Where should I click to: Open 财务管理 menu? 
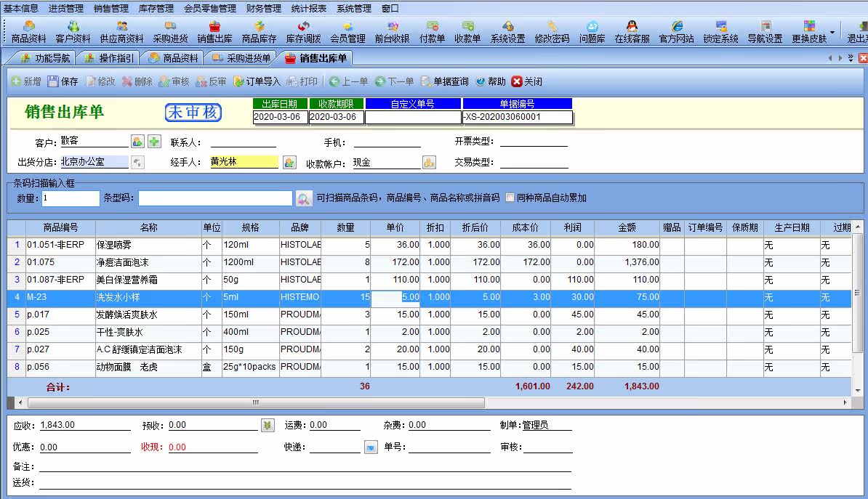point(263,8)
